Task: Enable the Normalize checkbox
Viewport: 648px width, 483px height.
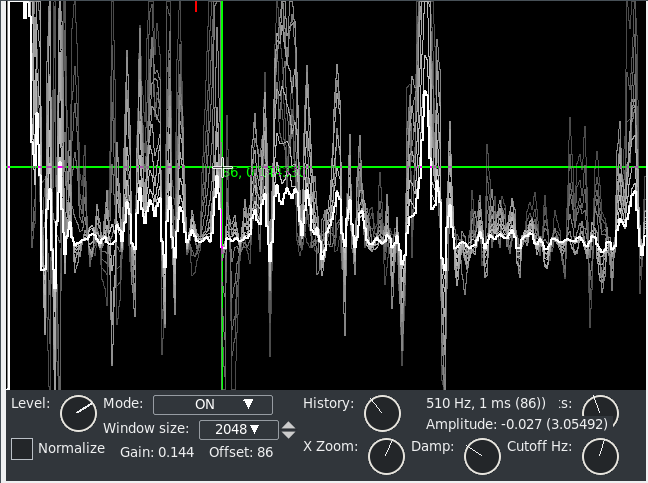Action: pos(22,449)
